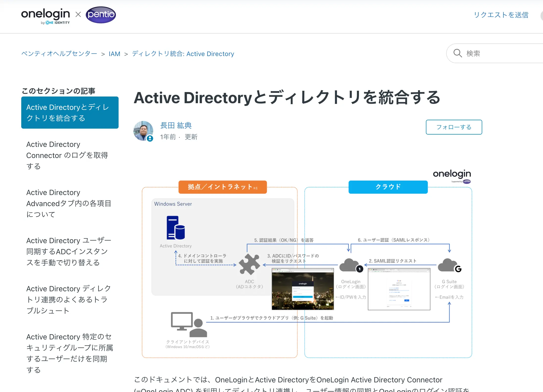Open Connector のログを取得する article

tap(67, 155)
